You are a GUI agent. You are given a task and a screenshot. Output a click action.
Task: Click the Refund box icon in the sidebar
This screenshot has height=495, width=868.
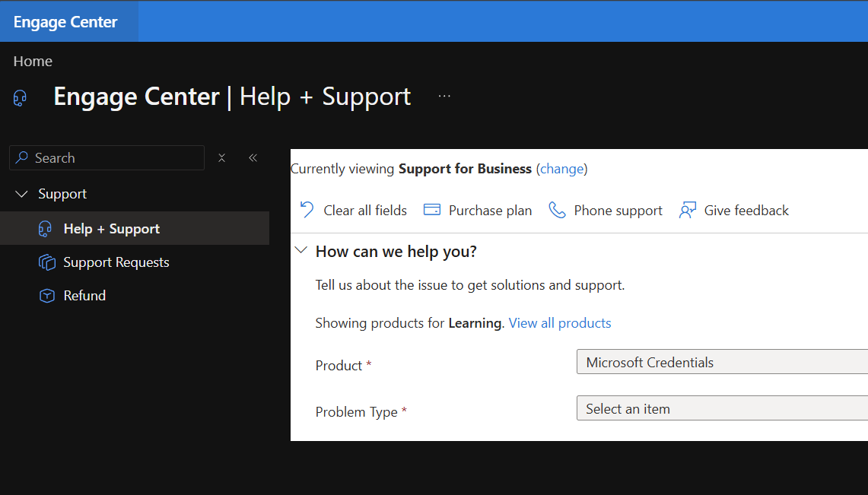47,296
